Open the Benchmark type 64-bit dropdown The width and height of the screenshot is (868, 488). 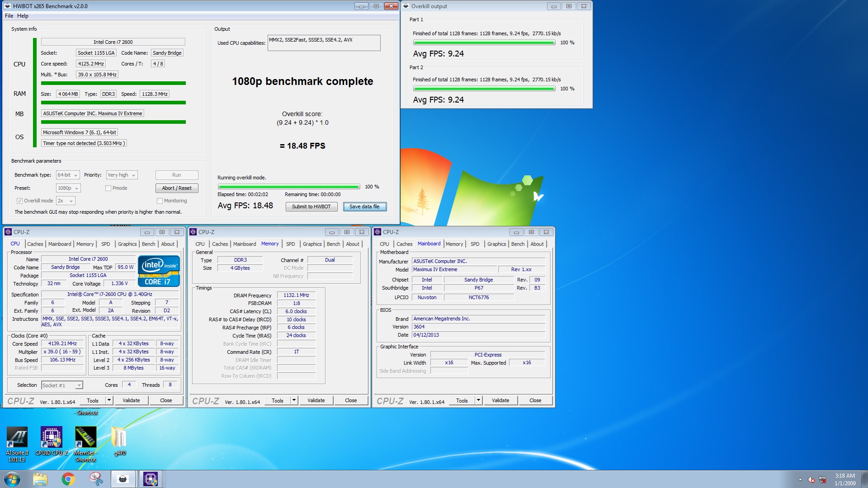[68, 175]
